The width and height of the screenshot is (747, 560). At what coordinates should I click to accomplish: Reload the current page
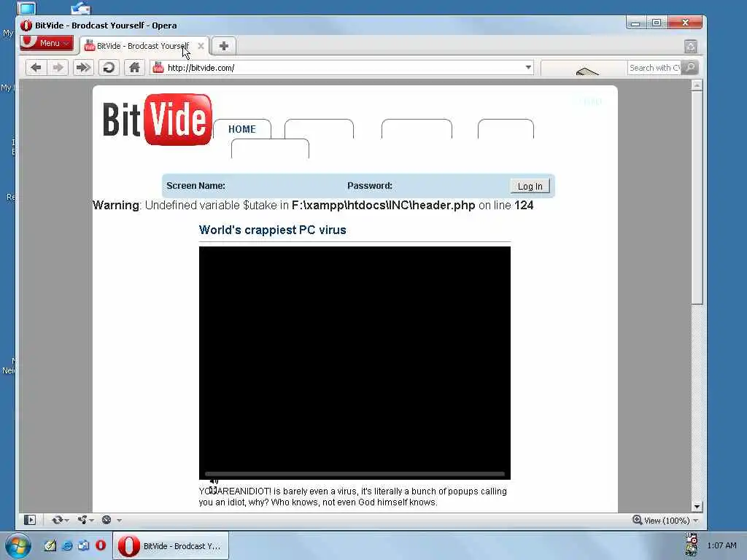pos(109,68)
